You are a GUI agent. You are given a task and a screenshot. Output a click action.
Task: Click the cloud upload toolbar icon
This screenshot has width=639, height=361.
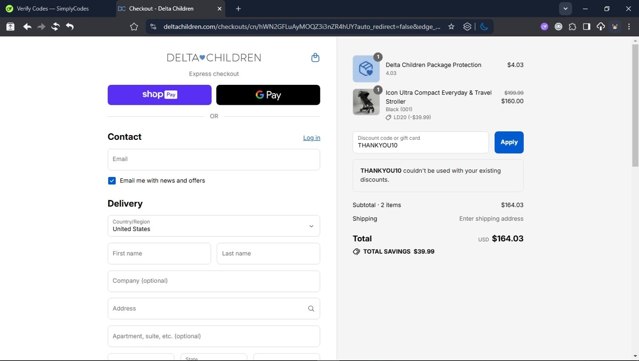pos(601,26)
